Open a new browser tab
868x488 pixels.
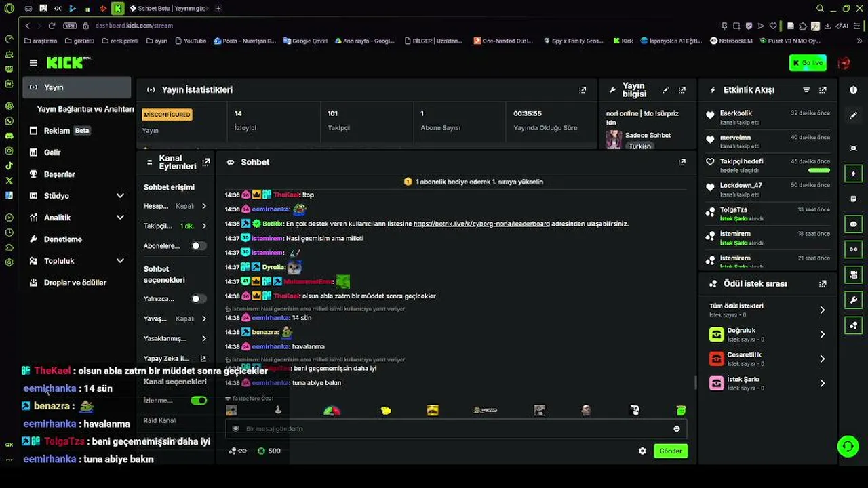click(x=218, y=9)
